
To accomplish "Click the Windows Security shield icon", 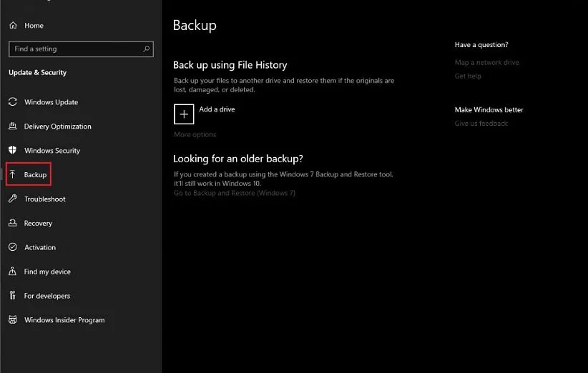I will (13, 151).
